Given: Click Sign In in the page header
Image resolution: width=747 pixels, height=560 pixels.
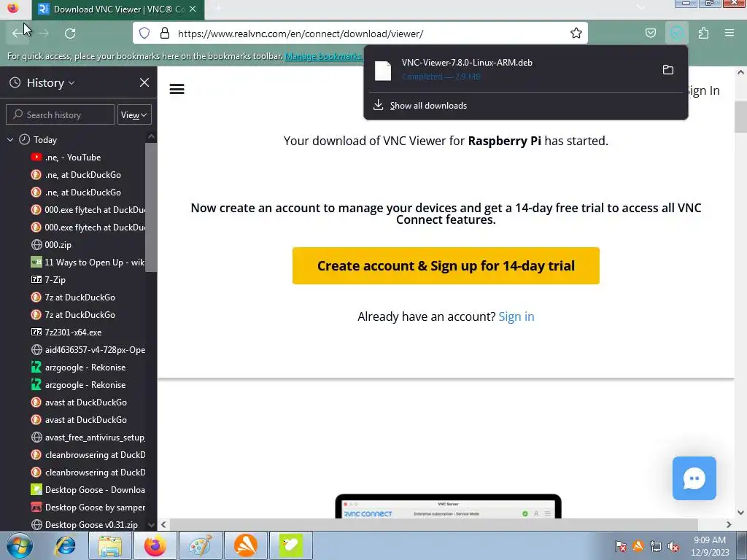Looking at the screenshot, I should 703,90.
